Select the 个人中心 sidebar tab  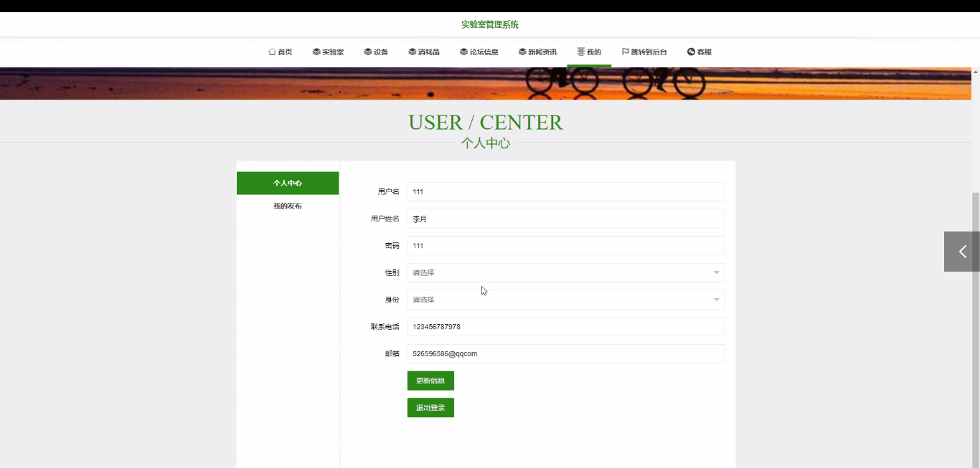click(x=288, y=183)
